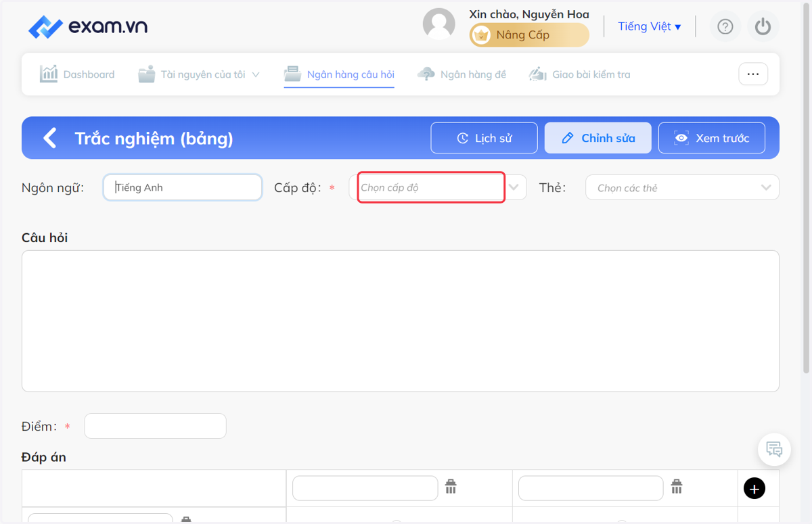Go to the Dashboard tab
The height and width of the screenshot is (524, 812).
[77, 74]
